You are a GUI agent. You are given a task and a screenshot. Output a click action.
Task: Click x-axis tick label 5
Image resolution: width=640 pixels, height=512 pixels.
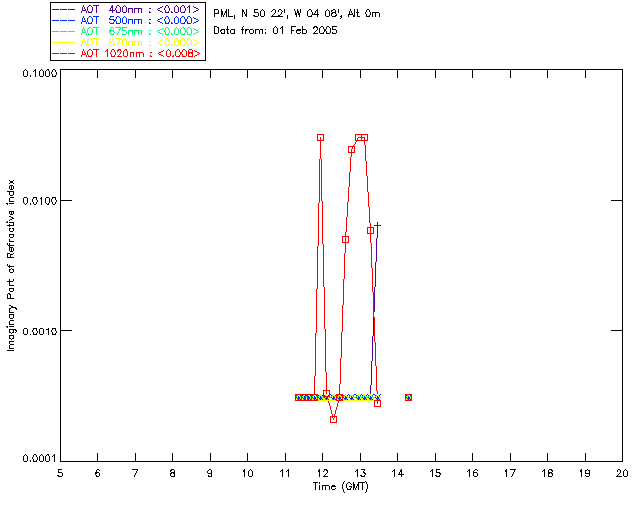[x=60, y=473]
